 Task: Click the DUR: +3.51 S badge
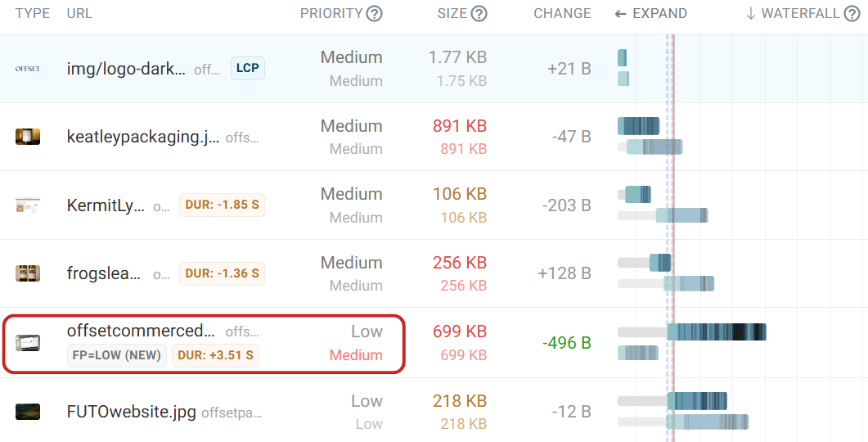pos(215,355)
